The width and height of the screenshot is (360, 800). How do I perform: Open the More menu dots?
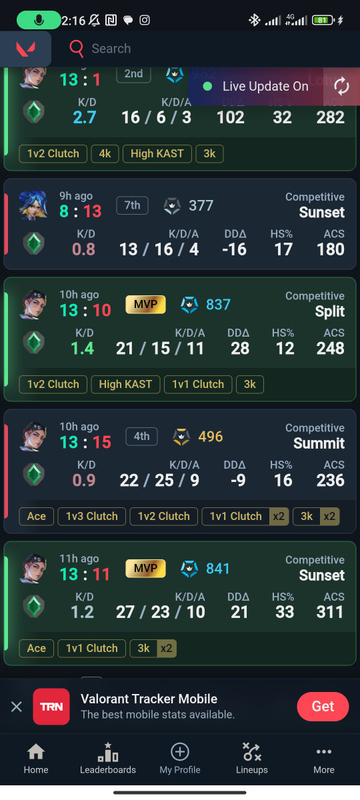324,752
